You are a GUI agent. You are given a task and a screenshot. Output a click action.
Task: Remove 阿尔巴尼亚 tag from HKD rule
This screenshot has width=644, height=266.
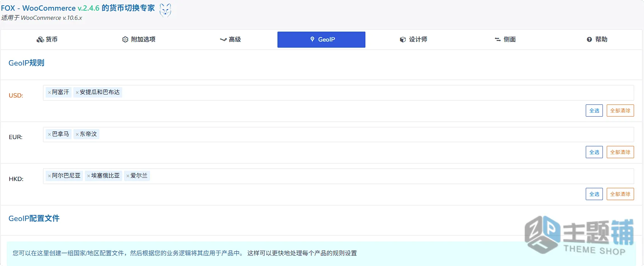49,176
